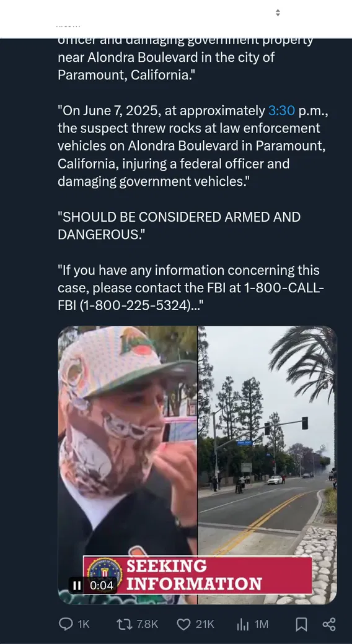Click the FBI seal in the video banner
This screenshot has height=644, width=352.
click(x=105, y=573)
